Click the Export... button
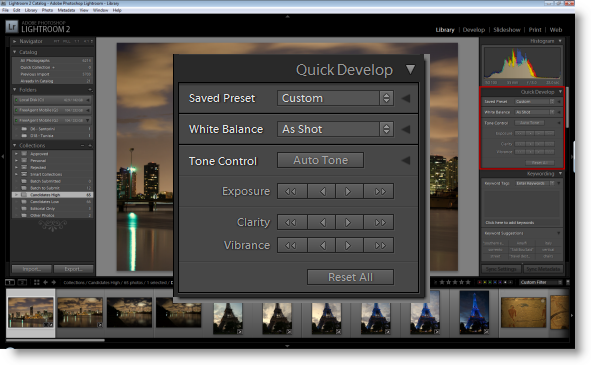 pos(73,269)
